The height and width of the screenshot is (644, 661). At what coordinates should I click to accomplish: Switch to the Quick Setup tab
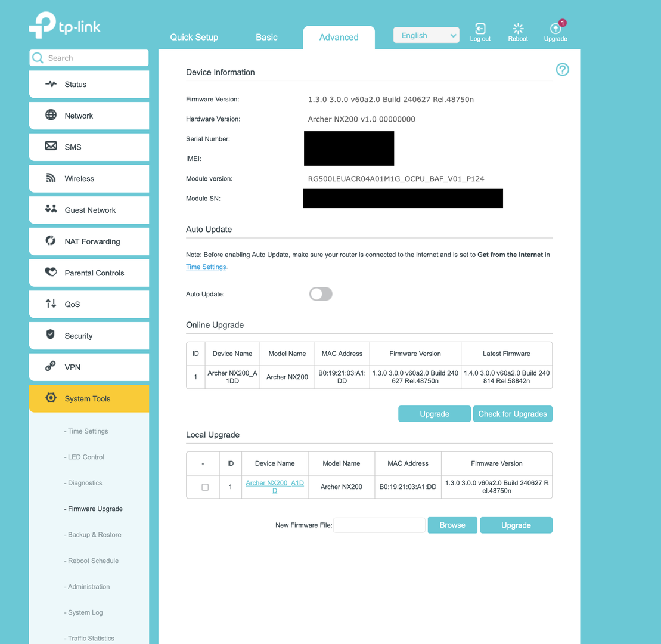[x=194, y=37]
